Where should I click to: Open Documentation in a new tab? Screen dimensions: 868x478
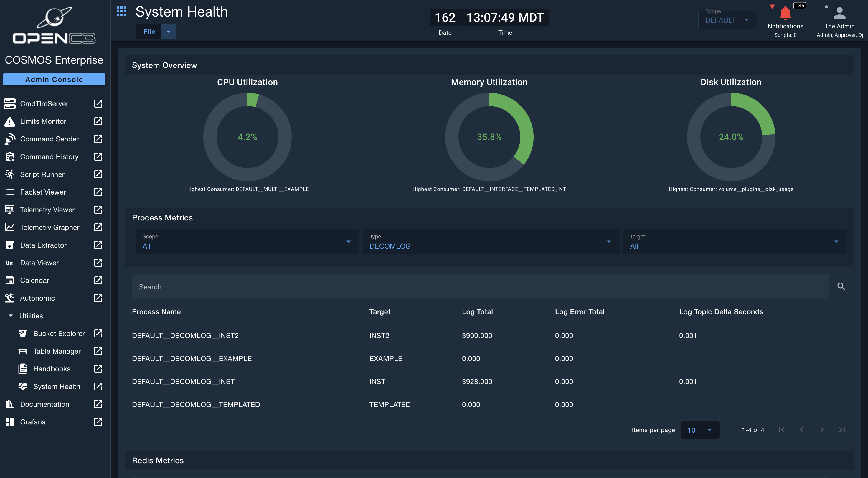pyautogui.click(x=98, y=404)
